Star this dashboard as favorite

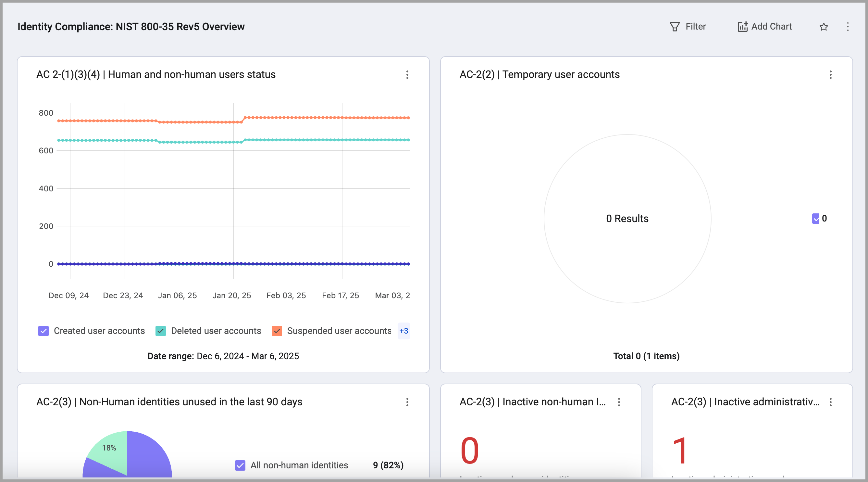click(824, 27)
